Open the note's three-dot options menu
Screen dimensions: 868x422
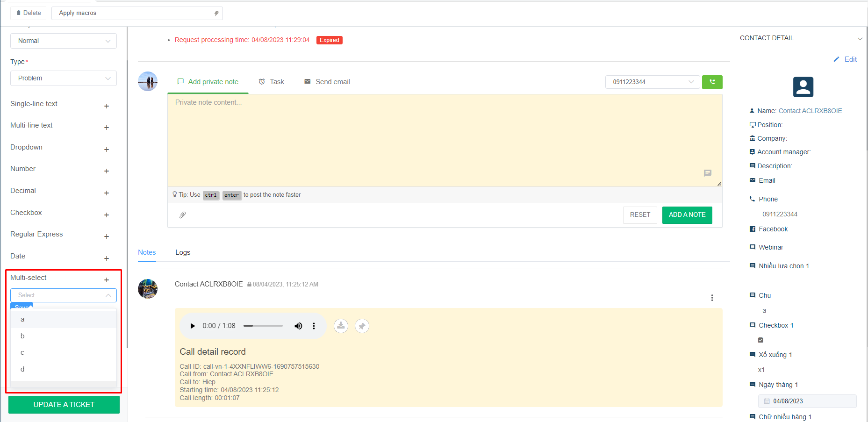[x=712, y=298]
